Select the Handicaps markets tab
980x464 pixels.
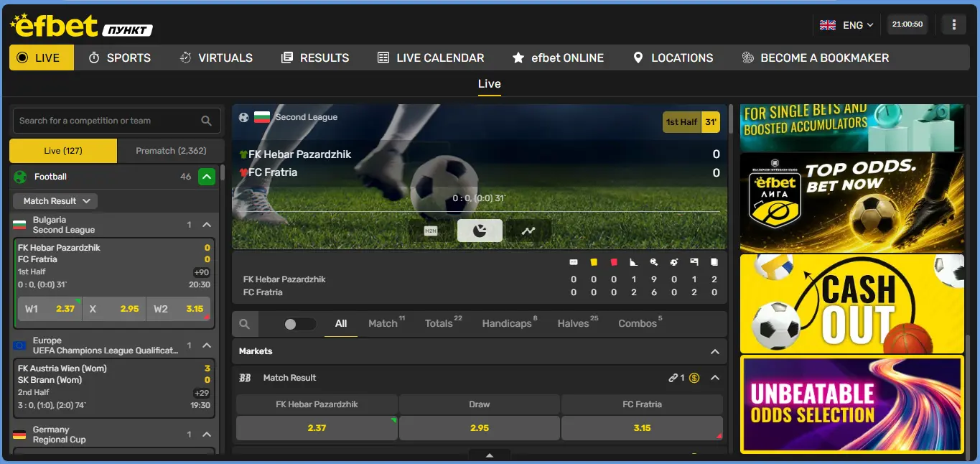pyautogui.click(x=510, y=324)
